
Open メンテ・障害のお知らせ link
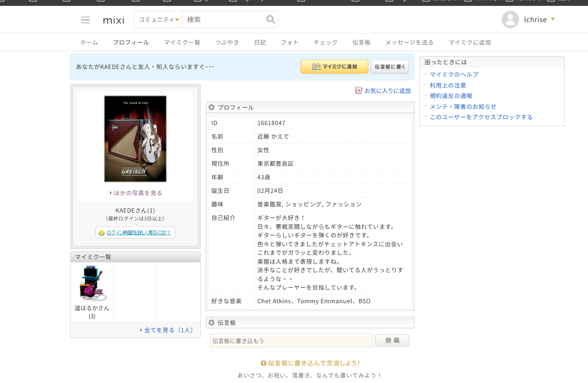pyautogui.click(x=463, y=106)
